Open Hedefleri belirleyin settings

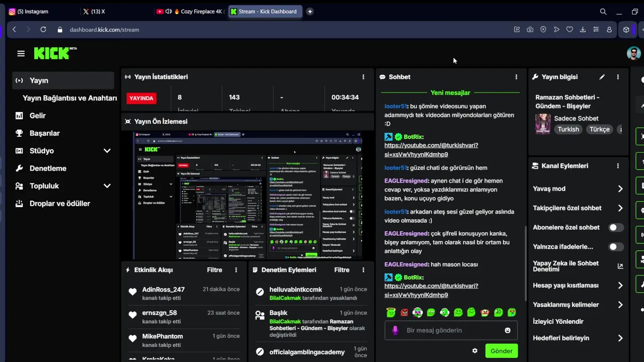tap(578, 338)
